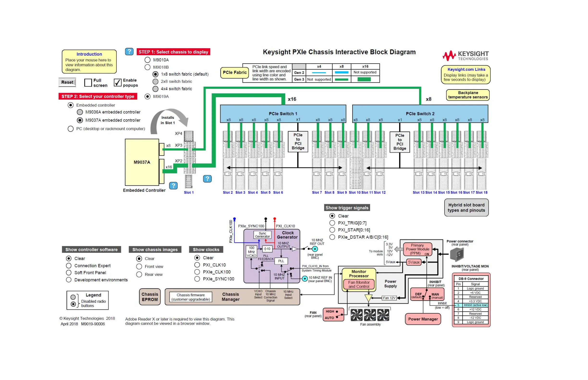
Task: Disable the Enable popups checkbox
Action: point(118,83)
